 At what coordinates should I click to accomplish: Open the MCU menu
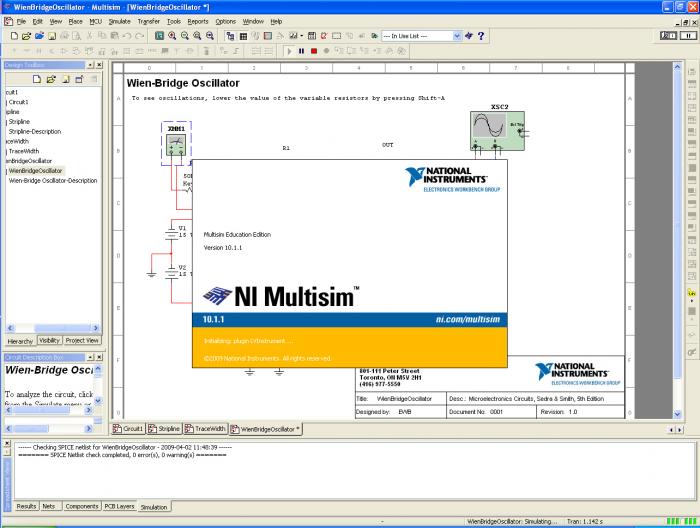click(96, 21)
